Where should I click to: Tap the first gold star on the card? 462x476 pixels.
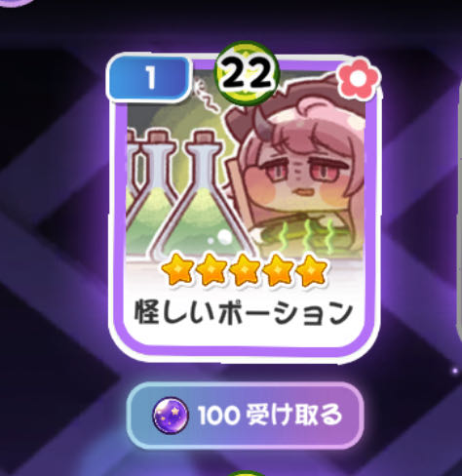coord(177,270)
